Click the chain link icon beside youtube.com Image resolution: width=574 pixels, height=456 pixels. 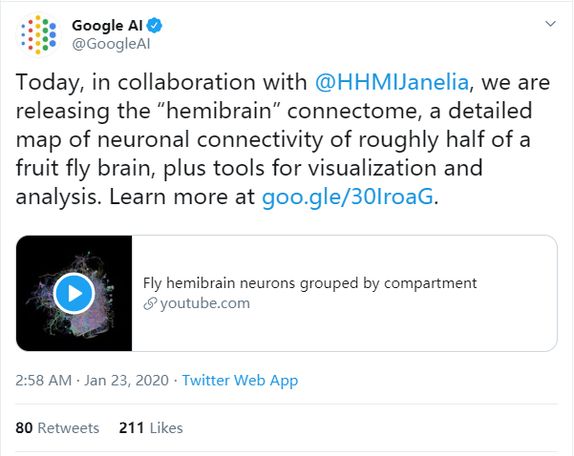coord(150,304)
